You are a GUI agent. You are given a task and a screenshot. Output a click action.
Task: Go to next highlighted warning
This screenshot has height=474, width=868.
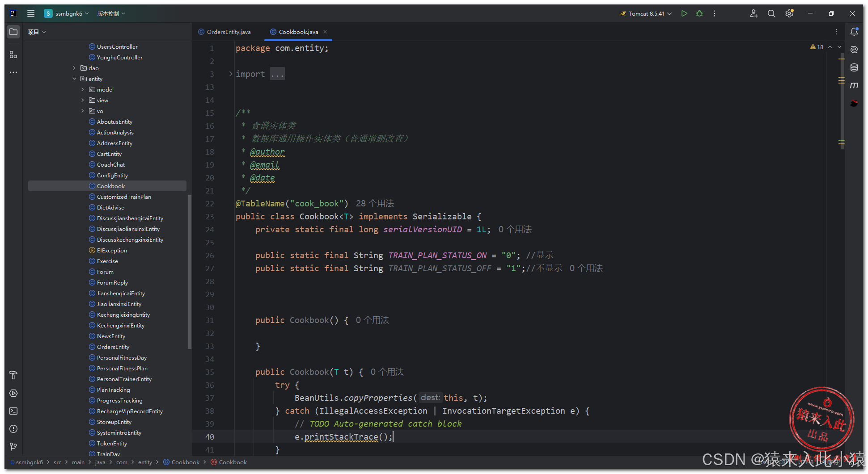[x=839, y=47]
